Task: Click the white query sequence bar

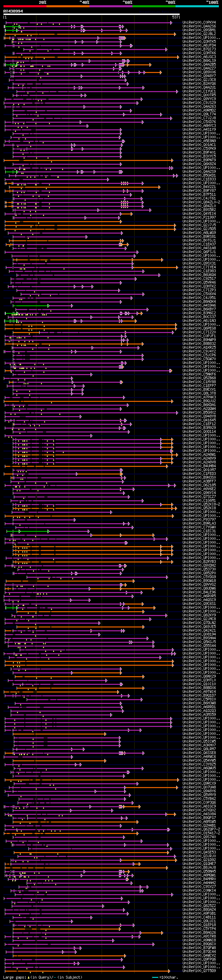Action: click(x=92, y=15)
